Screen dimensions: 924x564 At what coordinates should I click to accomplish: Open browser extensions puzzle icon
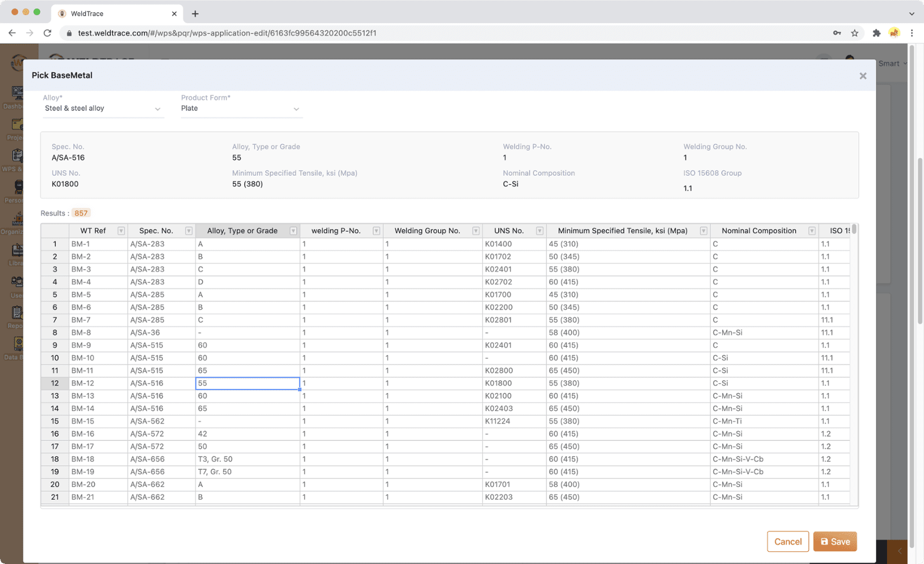876,33
